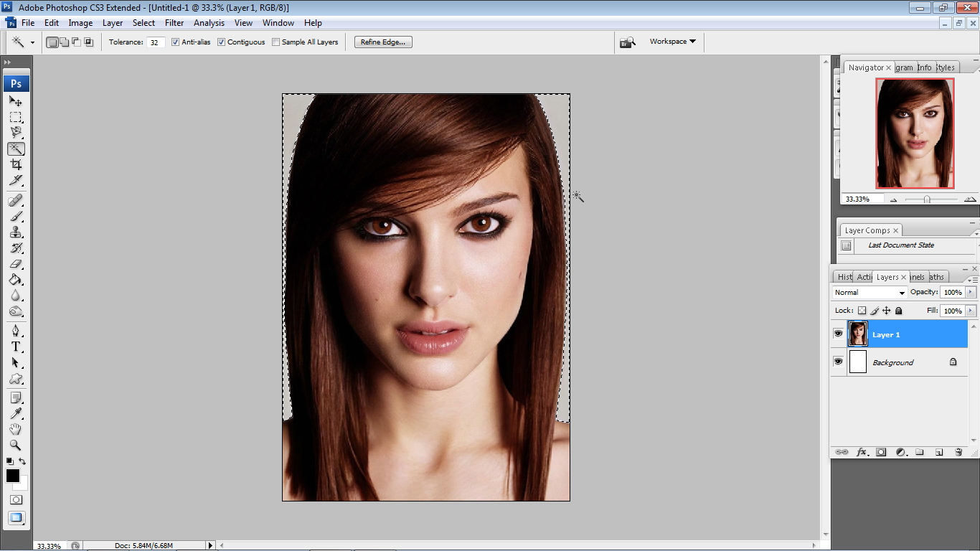The image size is (980, 551).
Task: Pick the Horizontal Type tool
Action: [16, 347]
